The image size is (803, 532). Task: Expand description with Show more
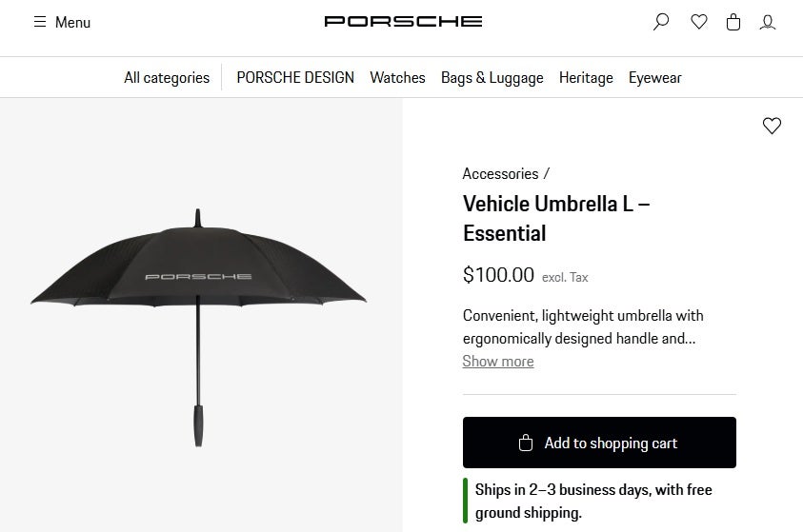tap(498, 362)
